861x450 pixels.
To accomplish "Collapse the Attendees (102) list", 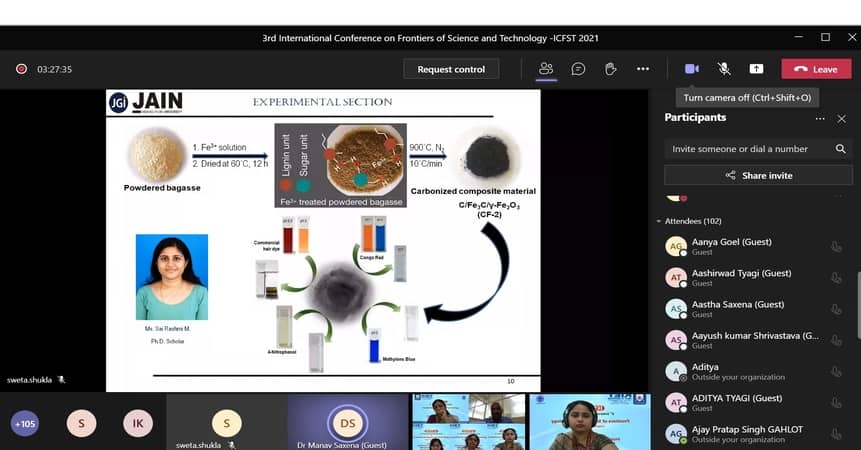I will [x=659, y=221].
